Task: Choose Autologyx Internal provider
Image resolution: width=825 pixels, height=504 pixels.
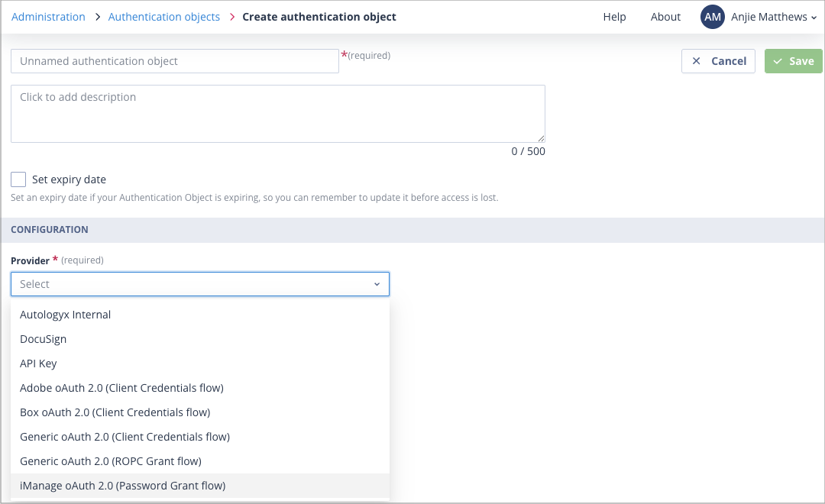Action: pyautogui.click(x=200, y=315)
